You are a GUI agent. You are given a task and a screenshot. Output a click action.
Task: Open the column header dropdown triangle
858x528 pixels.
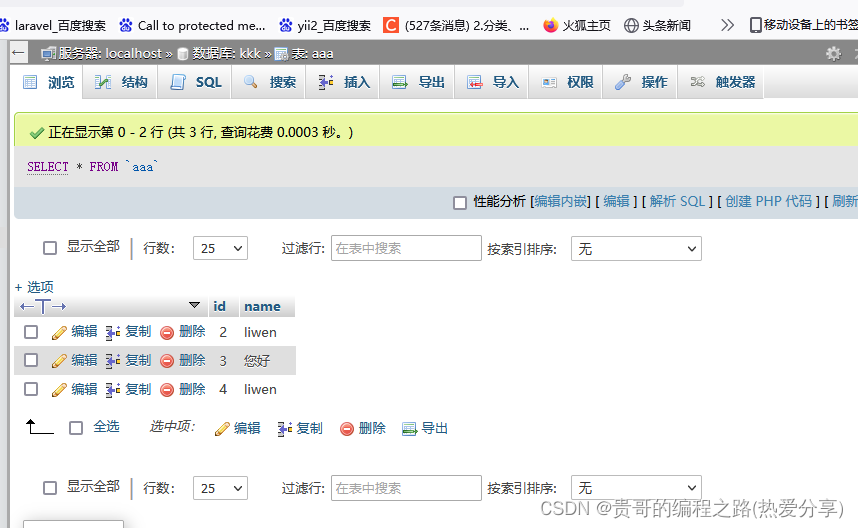194,305
